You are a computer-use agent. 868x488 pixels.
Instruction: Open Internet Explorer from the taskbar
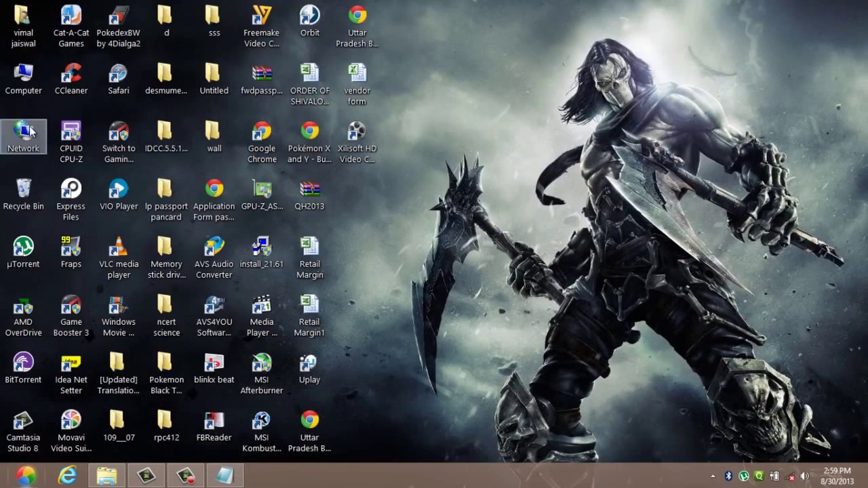[67, 476]
